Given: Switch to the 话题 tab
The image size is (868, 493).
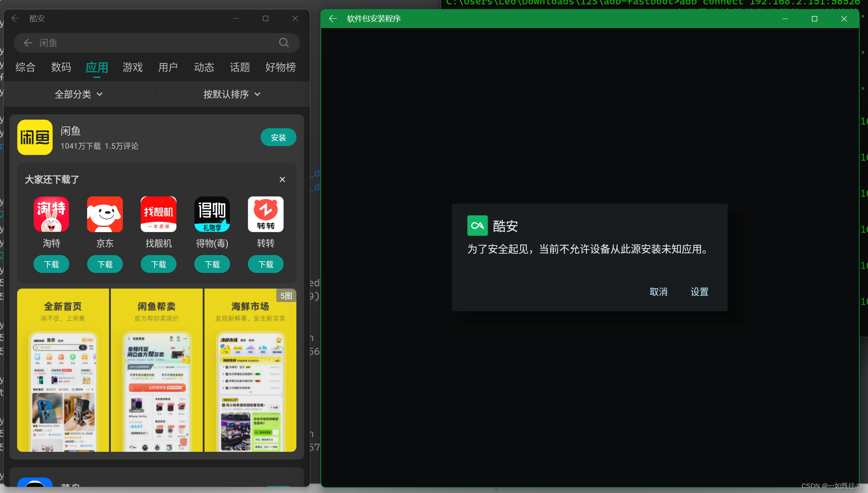Looking at the screenshot, I should (240, 67).
